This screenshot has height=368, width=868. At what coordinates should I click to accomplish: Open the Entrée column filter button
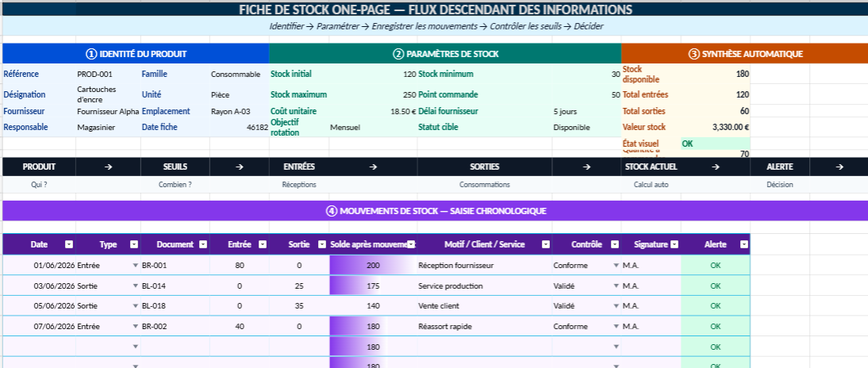coord(262,244)
